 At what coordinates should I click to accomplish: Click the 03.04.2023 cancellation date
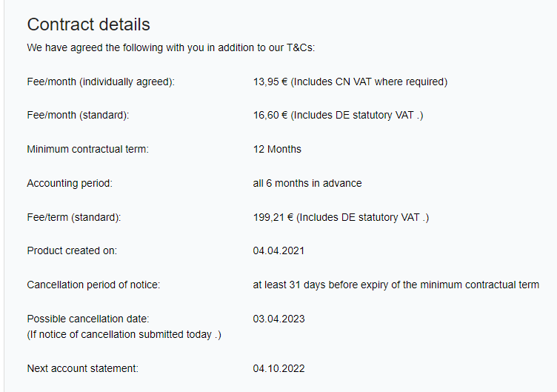278,319
